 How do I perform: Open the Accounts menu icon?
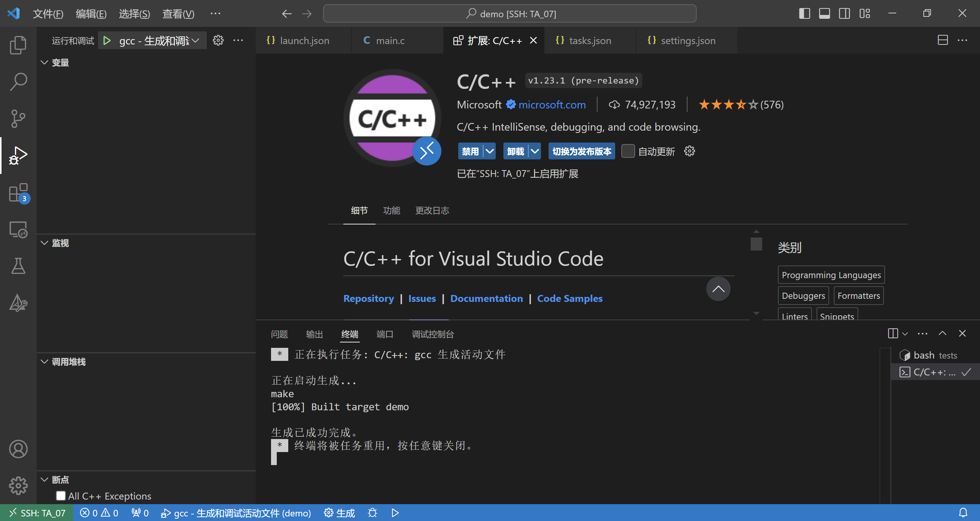pos(18,449)
